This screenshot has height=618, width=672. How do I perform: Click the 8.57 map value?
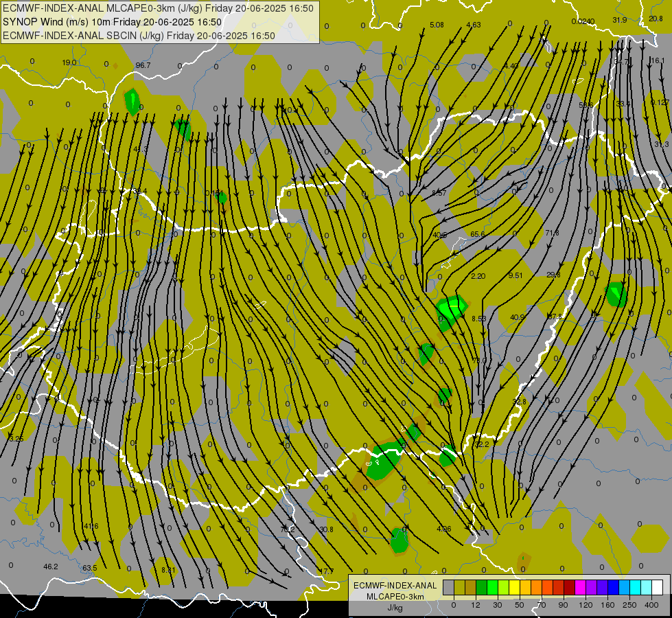(x=439, y=193)
